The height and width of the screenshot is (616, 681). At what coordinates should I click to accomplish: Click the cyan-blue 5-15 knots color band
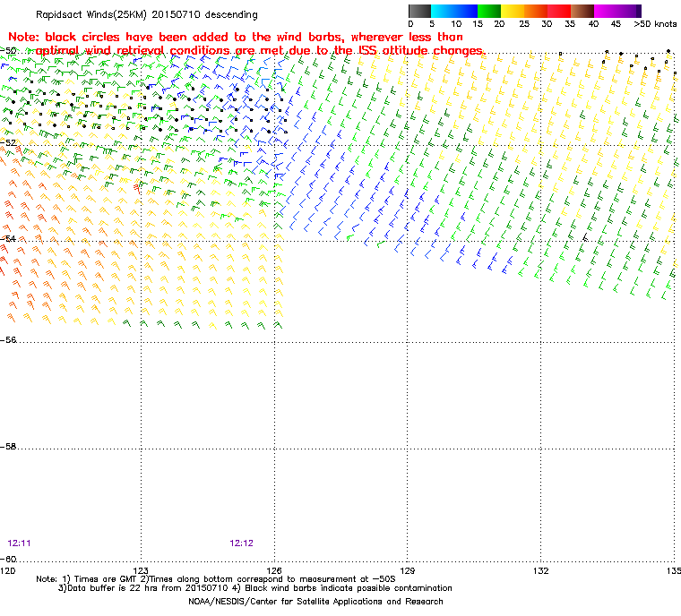454,11
